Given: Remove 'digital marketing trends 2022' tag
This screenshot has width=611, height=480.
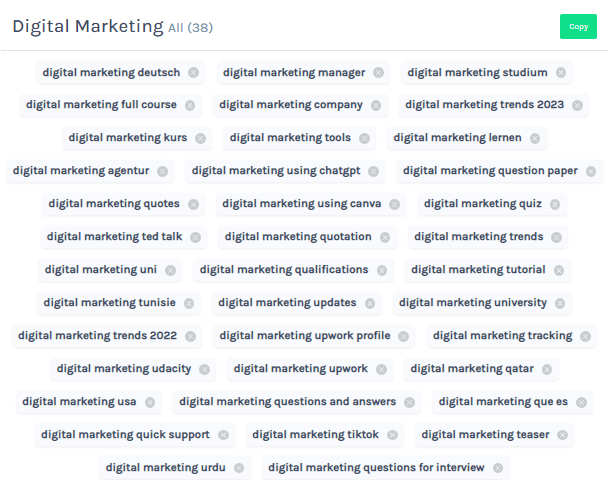Looking at the screenshot, I should point(191,336).
